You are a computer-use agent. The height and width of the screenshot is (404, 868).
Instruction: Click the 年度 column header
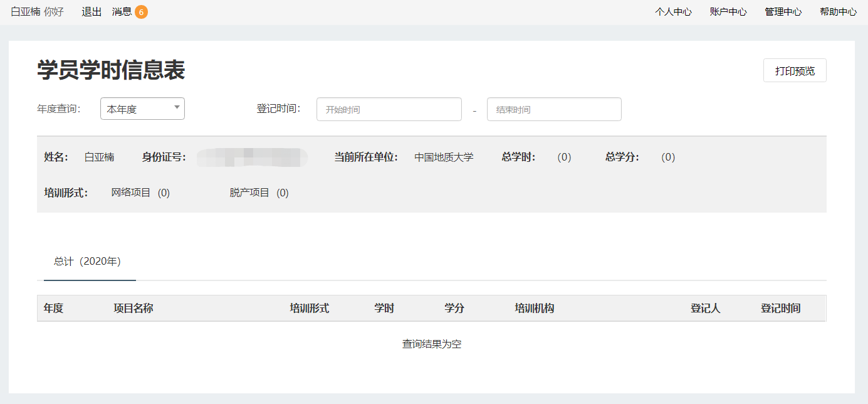(x=53, y=308)
